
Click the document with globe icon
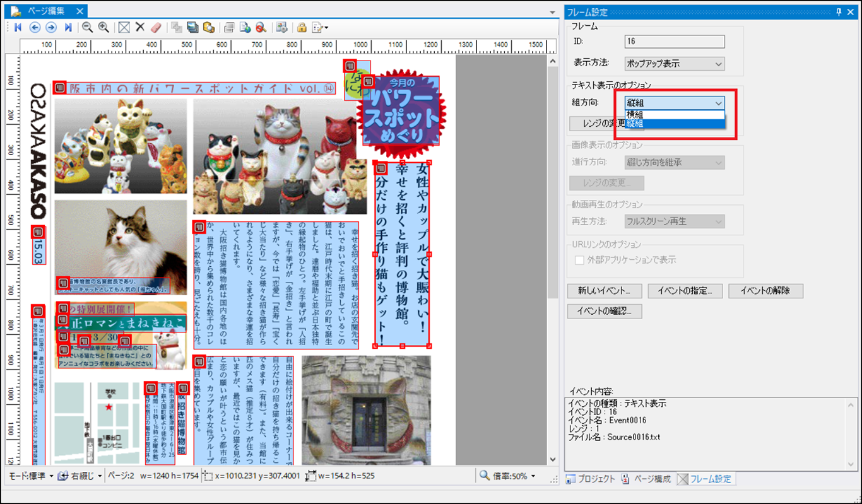[245, 27]
